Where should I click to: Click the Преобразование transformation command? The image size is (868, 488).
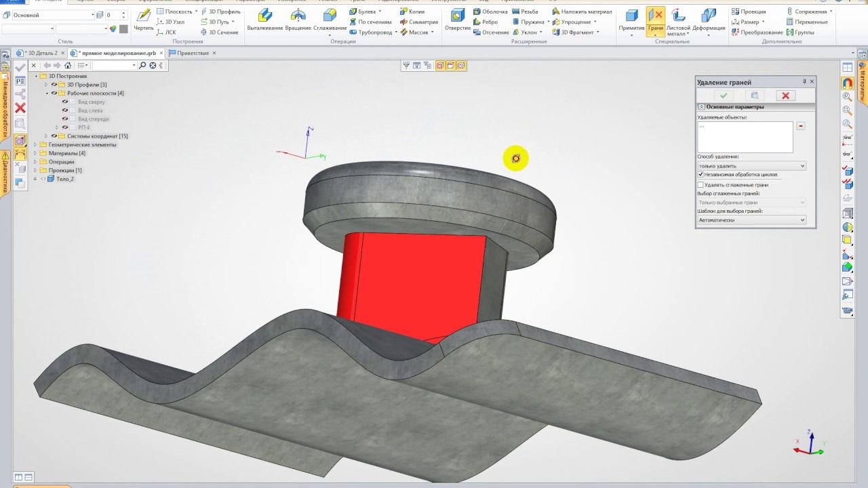(757, 32)
